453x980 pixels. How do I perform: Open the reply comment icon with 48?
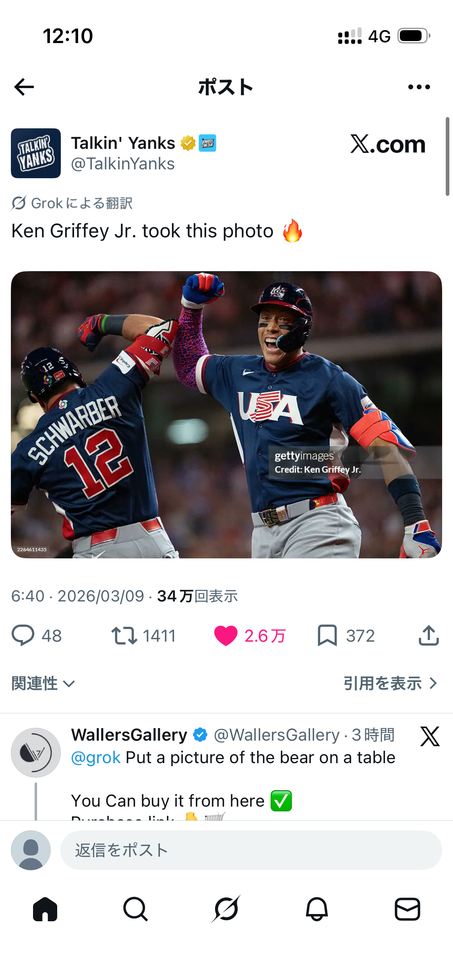(23, 636)
